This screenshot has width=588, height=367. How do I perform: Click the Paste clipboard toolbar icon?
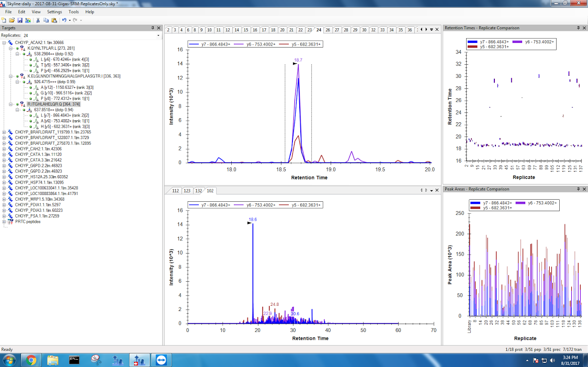(x=54, y=20)
